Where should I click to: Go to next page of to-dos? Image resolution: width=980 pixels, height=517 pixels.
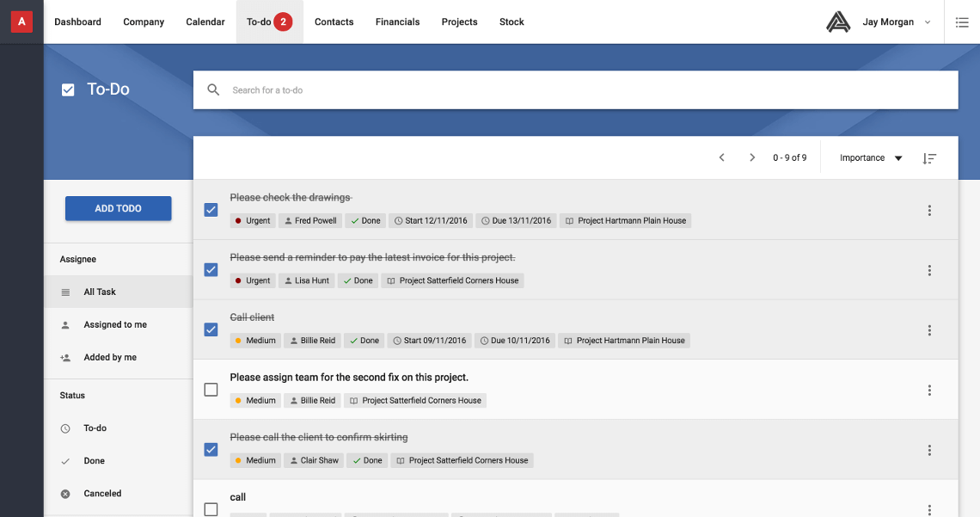(752, 157)
